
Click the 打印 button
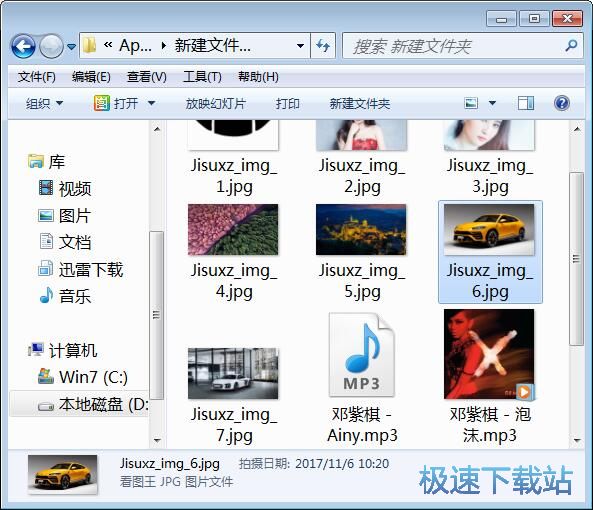pyautogui.click(x=287, y=104)
